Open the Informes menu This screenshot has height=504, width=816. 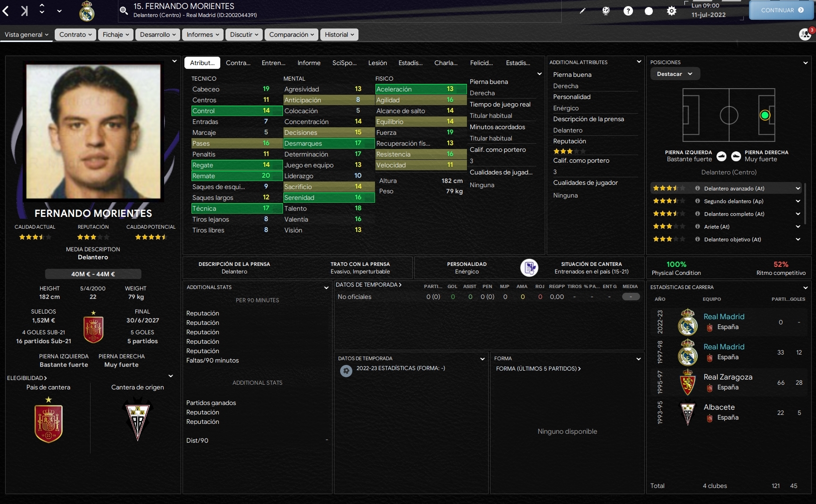click(203, 35)
